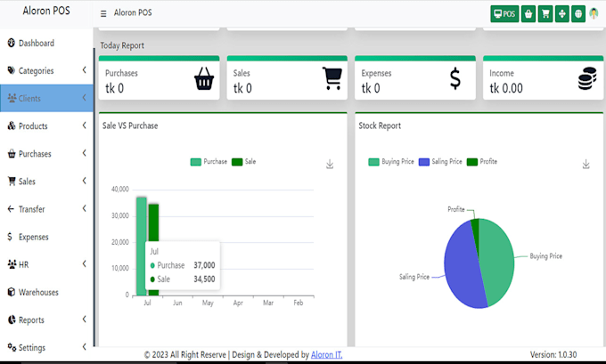Viewport: 606px width, 364px height.
Task: Expand the Categories chevron
Action: pos(85,70)
